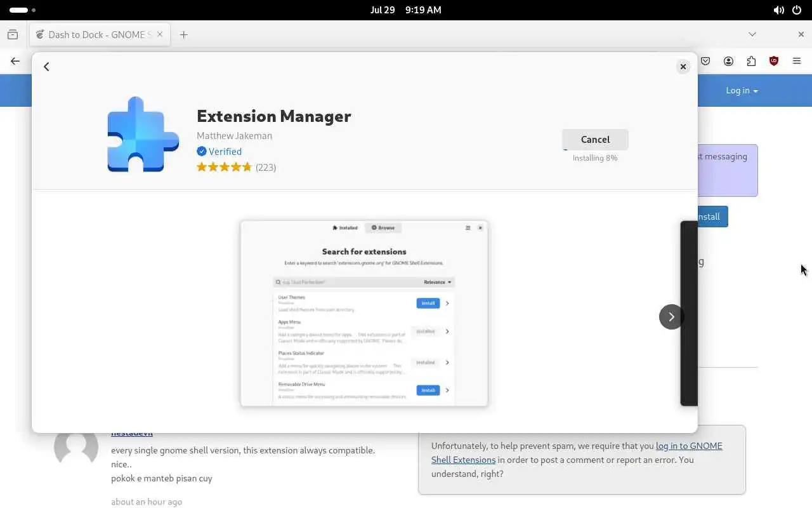Viewport: 812px width, 508px height.
Task: Close the Extension Manager details dialog
Action: pyautogui.click(x=683, y=67)
